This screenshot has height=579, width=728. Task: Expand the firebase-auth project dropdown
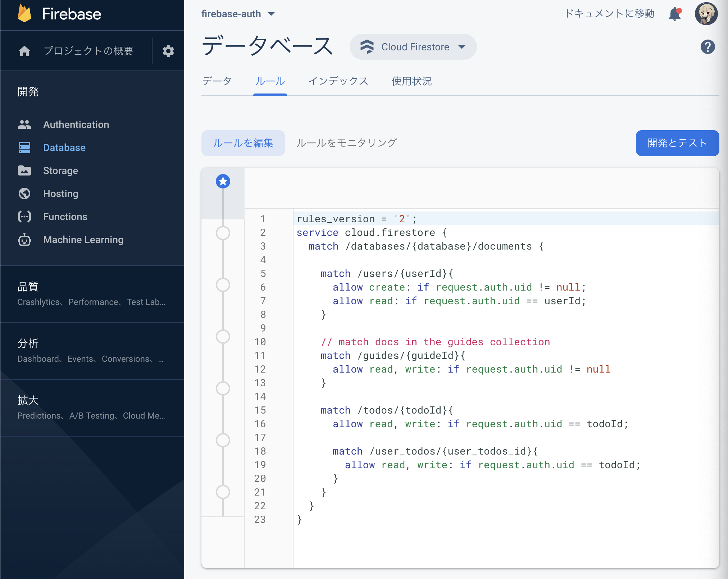238,14
